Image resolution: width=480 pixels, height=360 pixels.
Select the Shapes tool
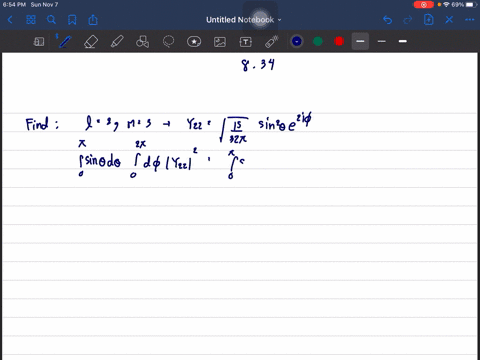142,42
